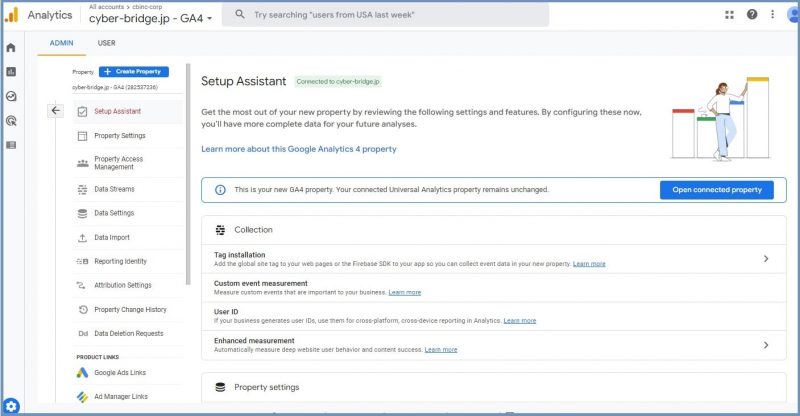Click the Google Analytics logo
800x416 pixels.
click(11, 15)
